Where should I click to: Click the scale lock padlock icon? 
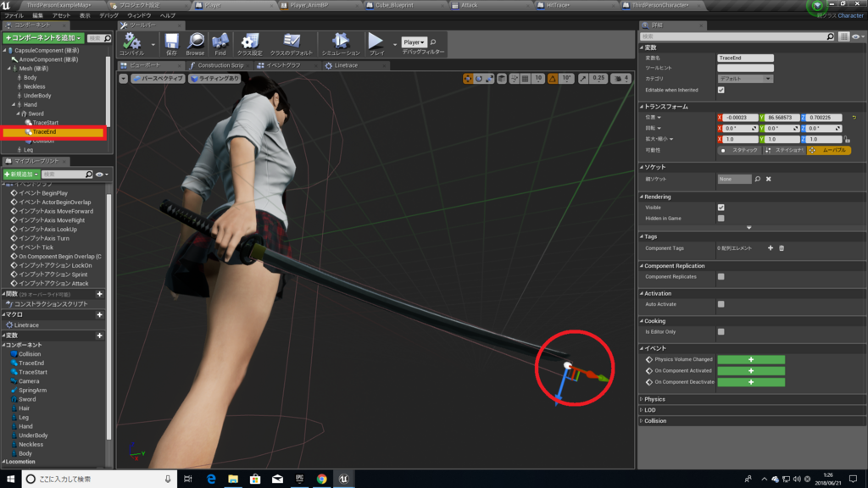click(848, 140)
